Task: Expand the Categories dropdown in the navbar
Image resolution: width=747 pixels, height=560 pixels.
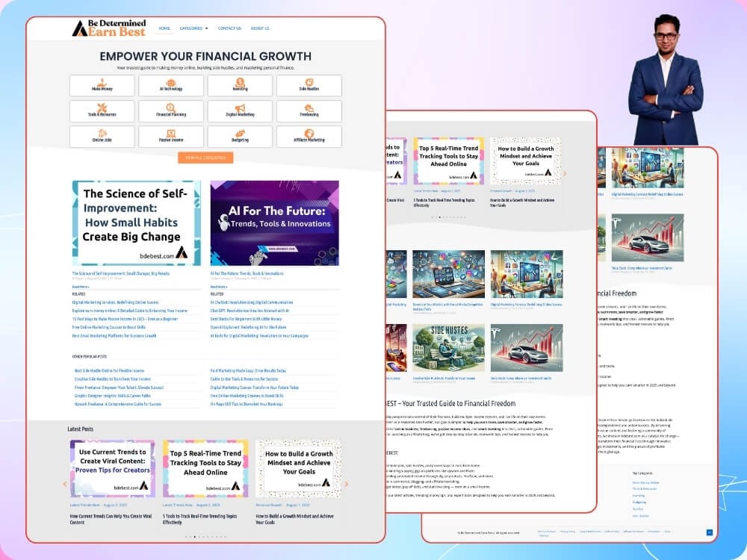Action: [192, 28]
